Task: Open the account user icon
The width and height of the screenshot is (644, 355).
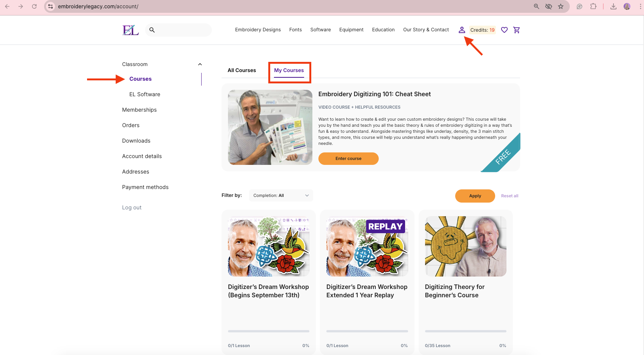Action: (x=462, y=30)
